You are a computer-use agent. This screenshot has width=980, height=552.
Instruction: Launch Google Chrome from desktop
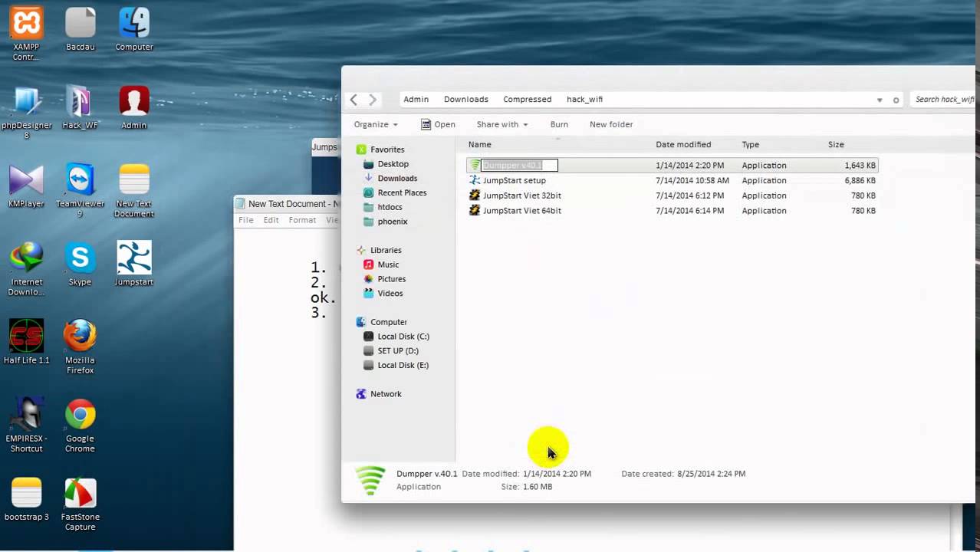tap(81, 426)
